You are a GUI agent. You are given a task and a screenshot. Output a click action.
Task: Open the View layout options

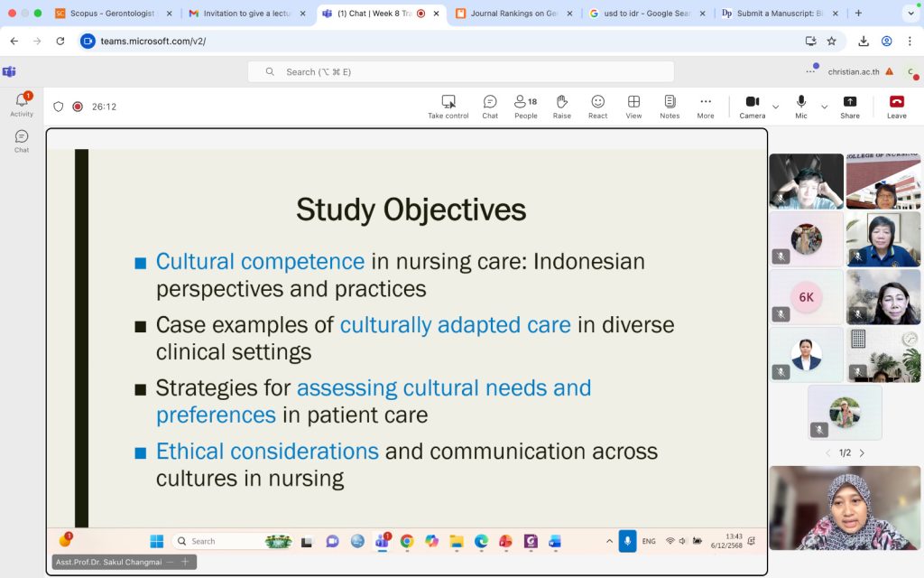[633, 106]
